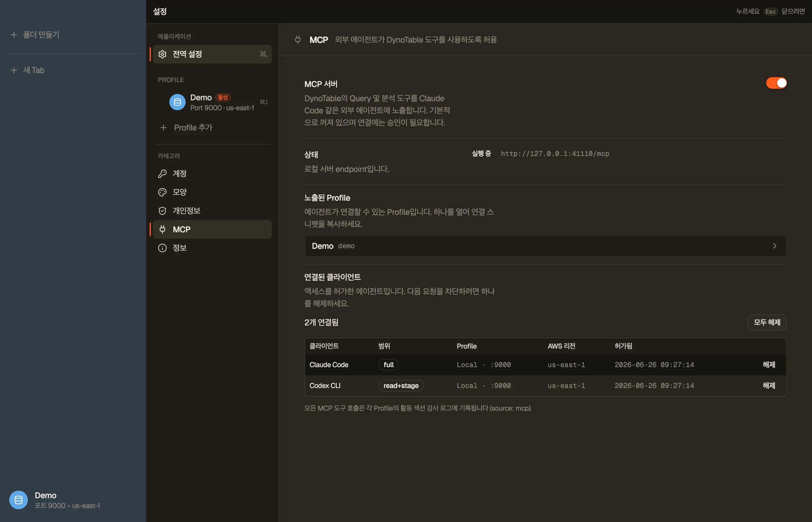Click the 활성 badge on Demo profile
The height and width of the screenshot is (522, 812).
223,98
